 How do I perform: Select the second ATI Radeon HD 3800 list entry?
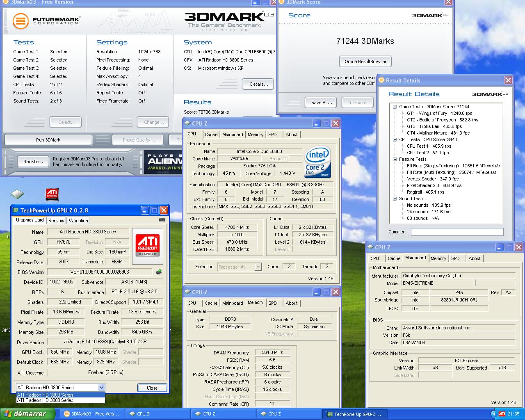pos(61,400)
